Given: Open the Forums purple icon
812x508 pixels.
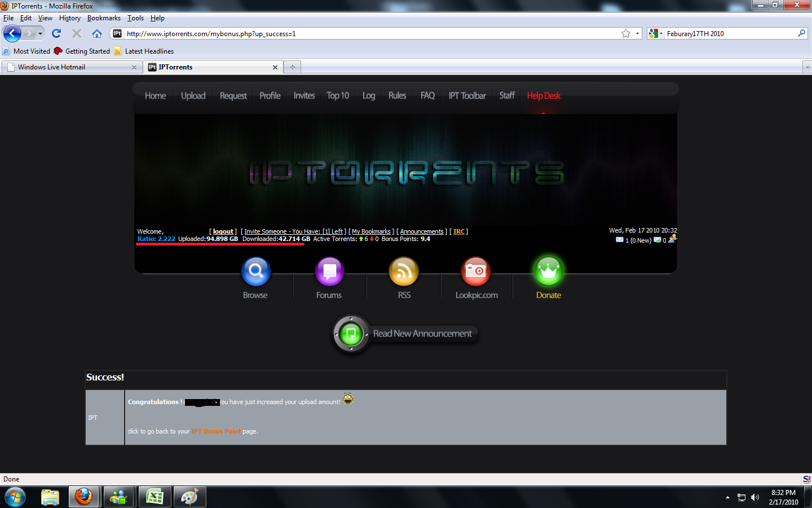Looking at the screenshot, I should click(x=329, y=271).
